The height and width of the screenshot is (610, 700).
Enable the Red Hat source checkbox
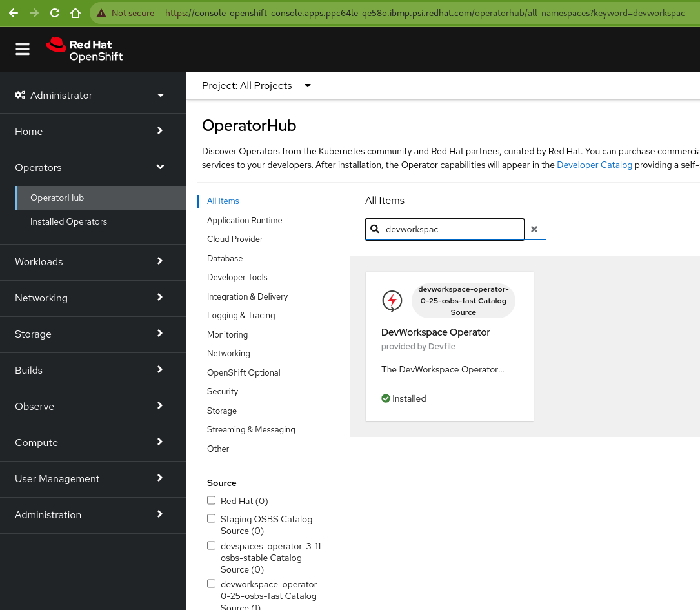(212, 500)
